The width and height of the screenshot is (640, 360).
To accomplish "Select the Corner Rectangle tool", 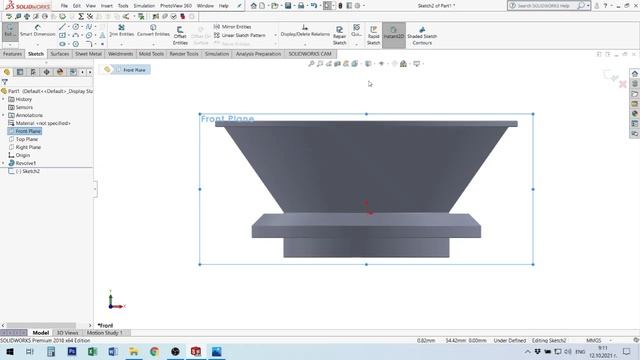I will [62, 36].
